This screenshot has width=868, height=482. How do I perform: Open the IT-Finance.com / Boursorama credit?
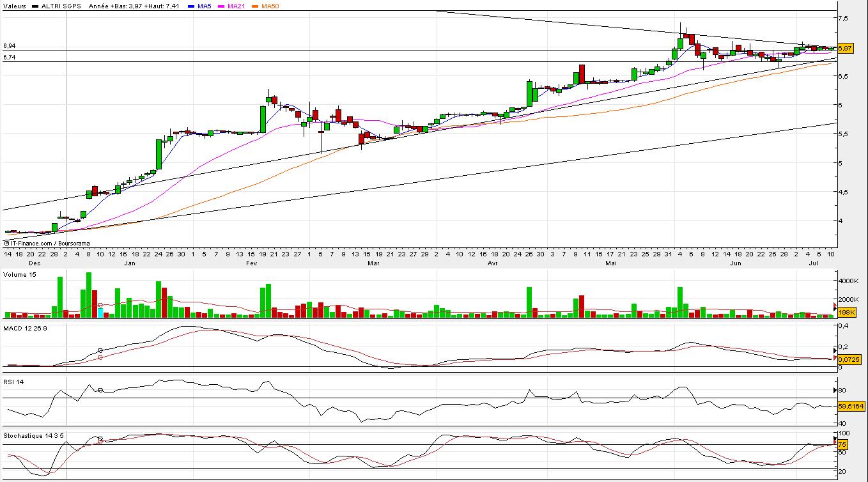click(46, 244)
